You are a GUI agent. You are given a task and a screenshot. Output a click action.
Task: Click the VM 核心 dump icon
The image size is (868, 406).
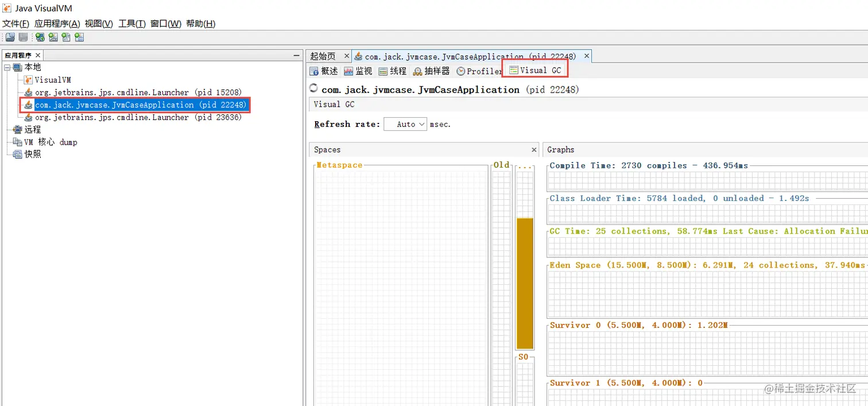18,142
